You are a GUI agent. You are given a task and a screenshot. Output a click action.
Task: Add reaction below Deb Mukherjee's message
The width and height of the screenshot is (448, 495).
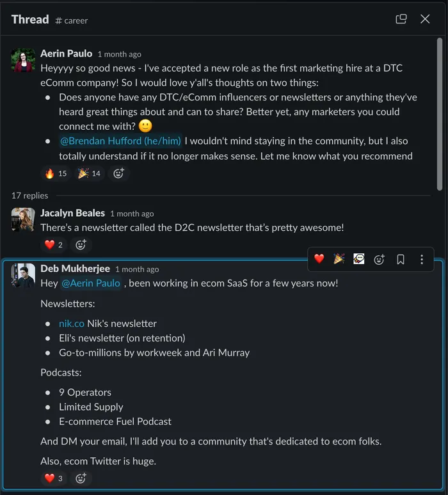coord(81,478)
